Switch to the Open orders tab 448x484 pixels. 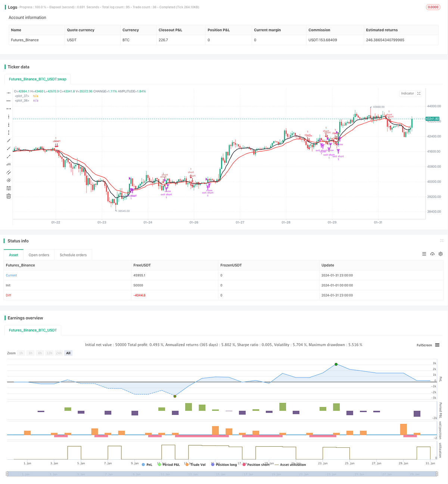coord(39,255)
